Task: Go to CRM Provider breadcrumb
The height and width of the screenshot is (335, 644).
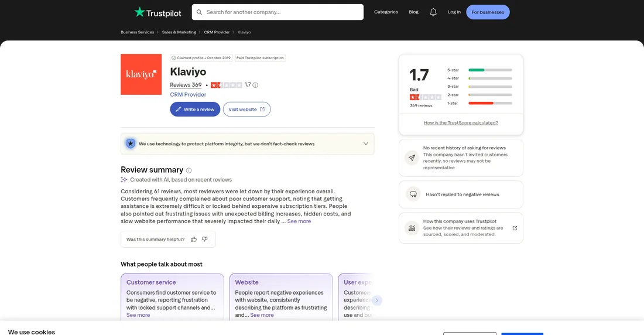Action: [x=217, y=32]
